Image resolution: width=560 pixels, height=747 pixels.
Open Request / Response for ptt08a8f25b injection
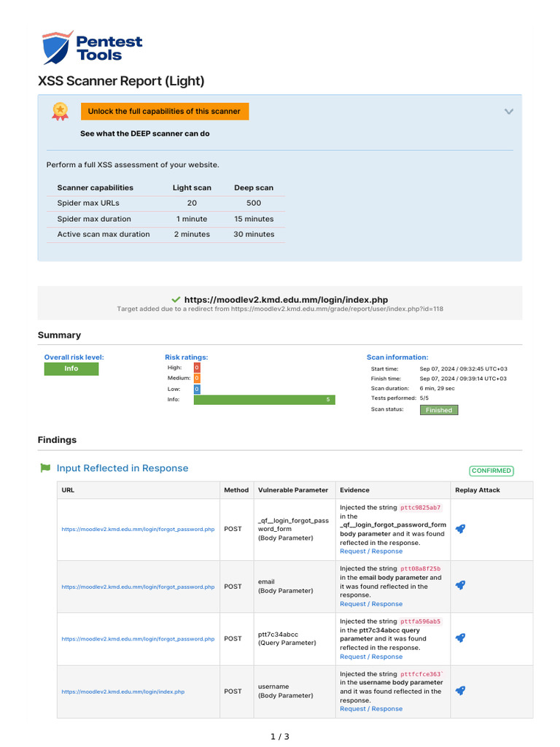[371, 603]
